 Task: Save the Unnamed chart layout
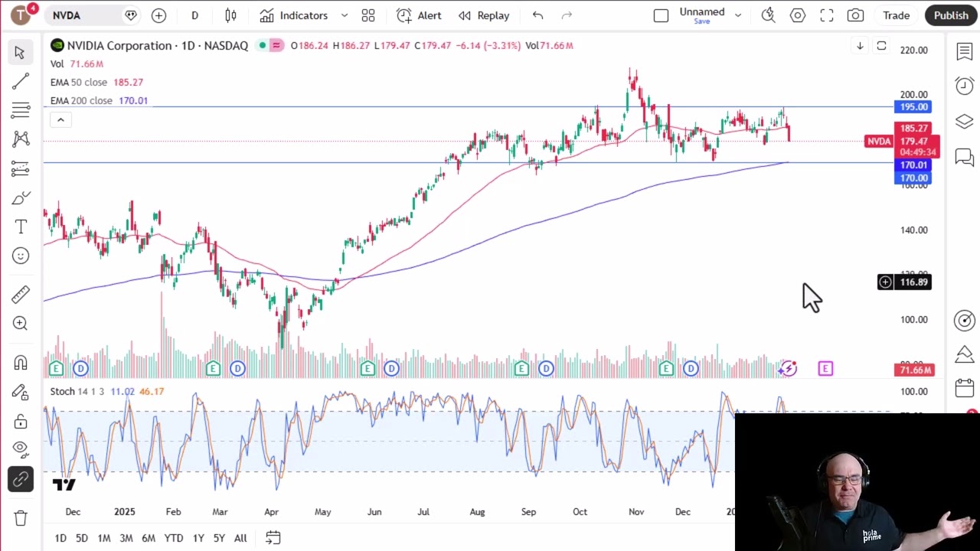click(x=702, y=21)
